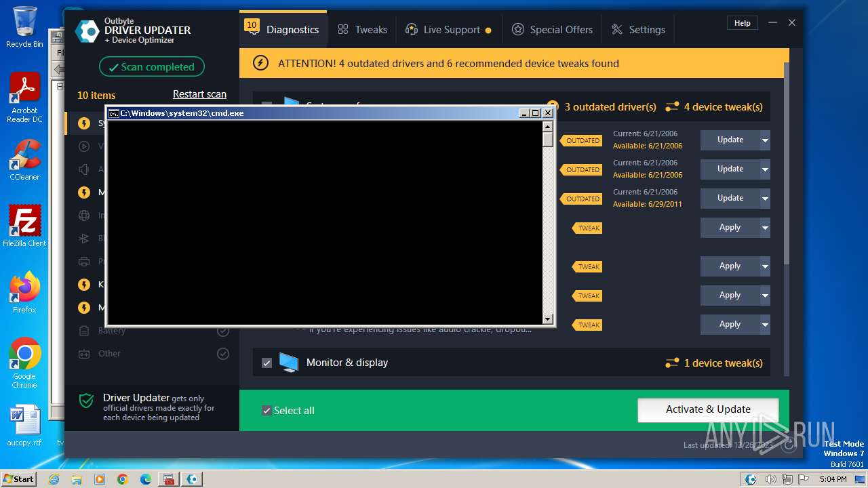
Task: Expand Update dropdown arrow for 6/29/2011 driver
Action: (765, 199)
